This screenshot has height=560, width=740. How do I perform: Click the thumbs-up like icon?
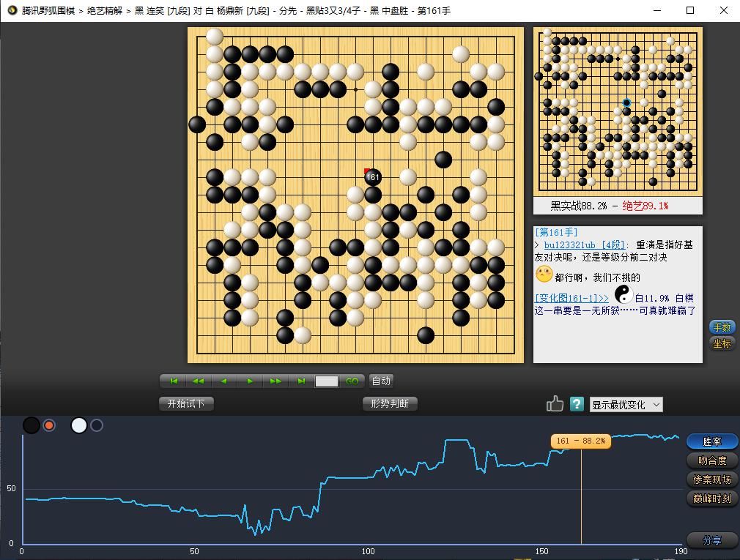[x=555, y=404]
